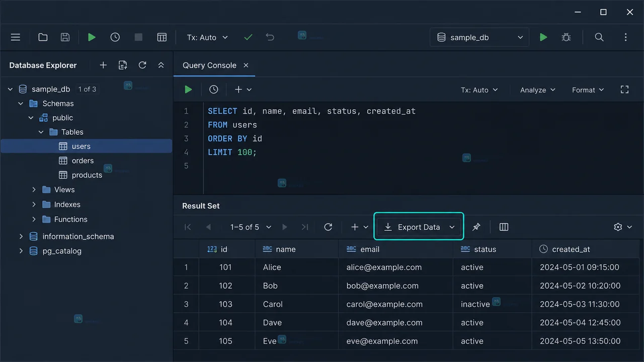Sort by the email column header

coord(395,249)
